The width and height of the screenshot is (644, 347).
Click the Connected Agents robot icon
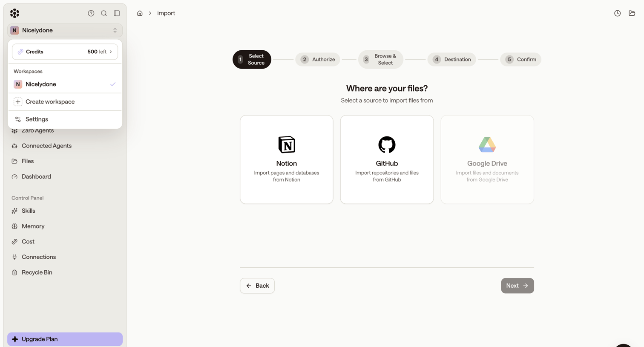click(14, 146)
